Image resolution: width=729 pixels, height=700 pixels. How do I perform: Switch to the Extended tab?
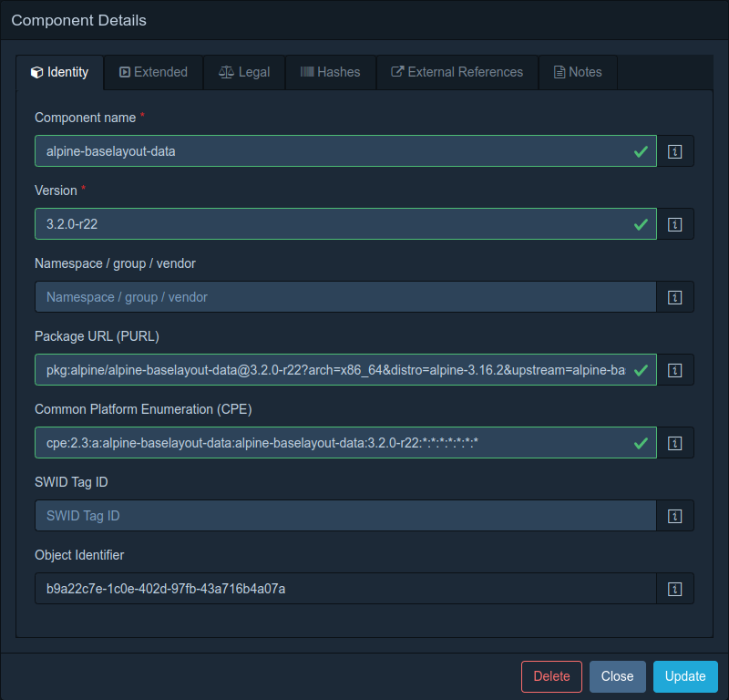pos(153,72)
